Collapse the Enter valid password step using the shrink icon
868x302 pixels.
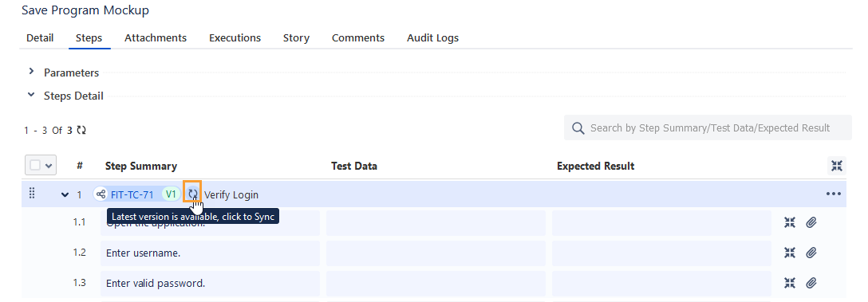click(790, 283)
